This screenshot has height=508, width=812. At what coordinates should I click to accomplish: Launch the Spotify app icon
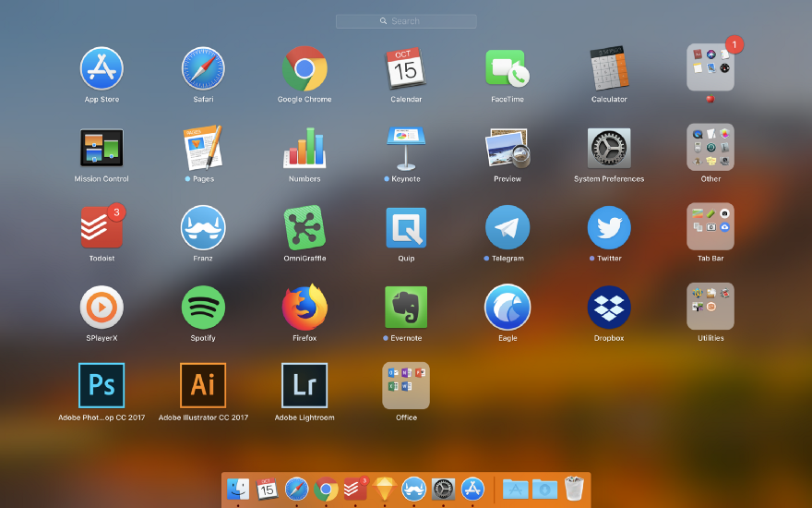203,308
